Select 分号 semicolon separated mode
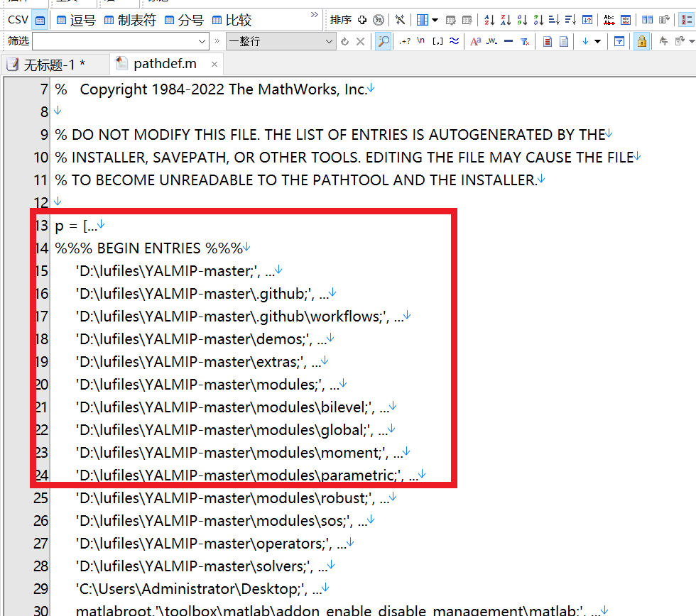Image resolution: width=696 pixels, height=616 pixels. point(184,21)
